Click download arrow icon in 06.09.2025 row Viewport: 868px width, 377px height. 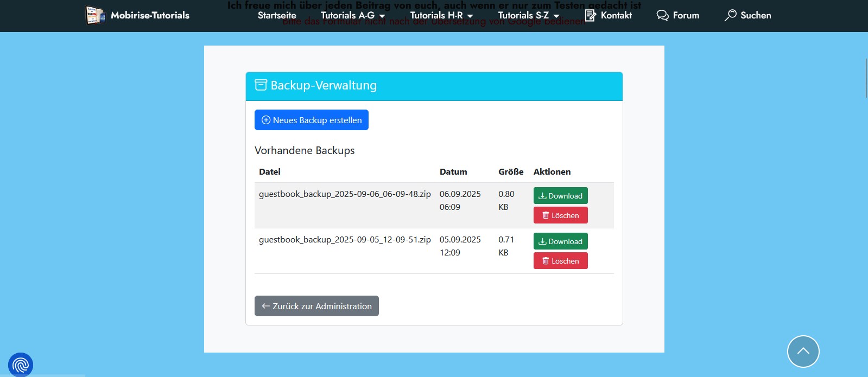coord(542,196)
